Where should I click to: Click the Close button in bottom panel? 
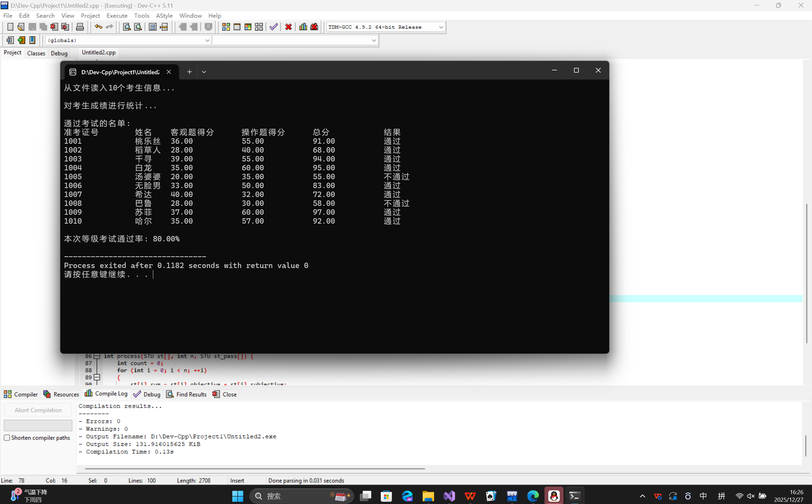coord(225,394)
